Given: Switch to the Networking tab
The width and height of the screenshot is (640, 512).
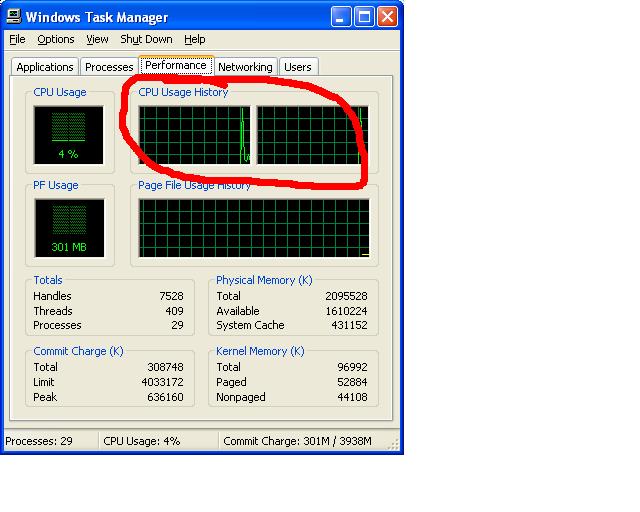Looking at the screenshot, I should [x=245, y=67].
